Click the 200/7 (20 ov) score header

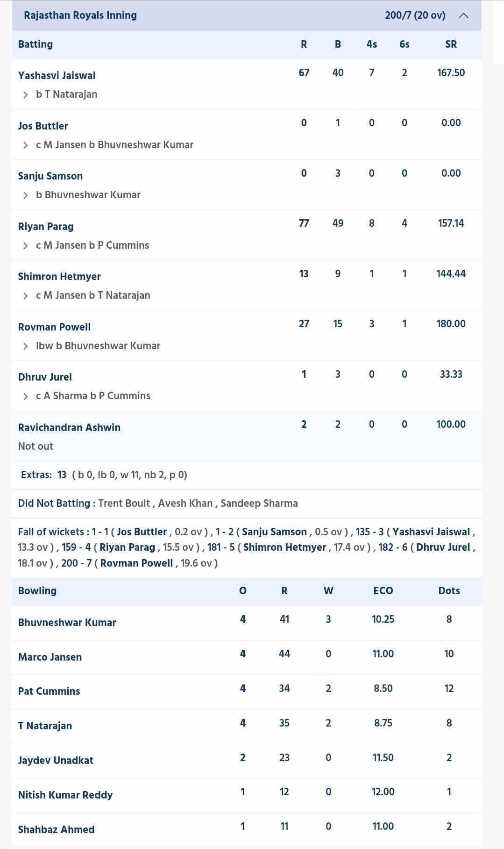click(x=415, y=15)
